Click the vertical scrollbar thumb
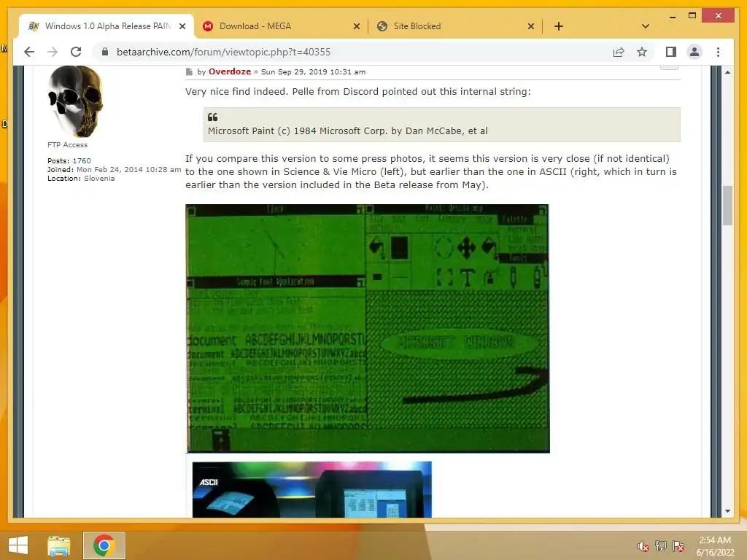Screen dimensions: 747x560 coord(727,205)
